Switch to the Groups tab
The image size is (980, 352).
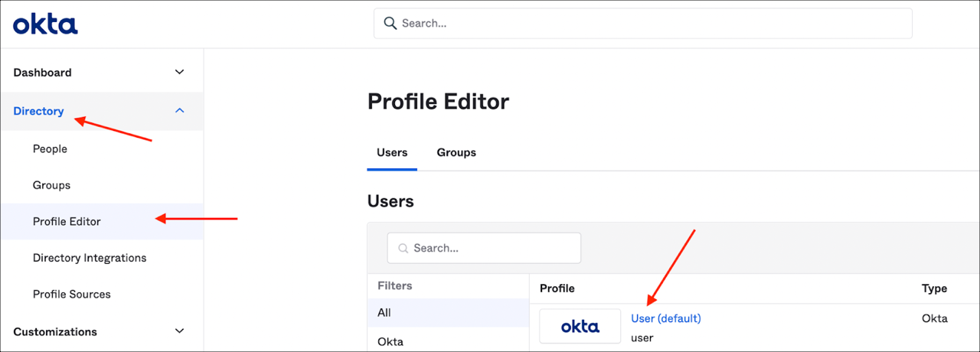[x=456, y=153]
